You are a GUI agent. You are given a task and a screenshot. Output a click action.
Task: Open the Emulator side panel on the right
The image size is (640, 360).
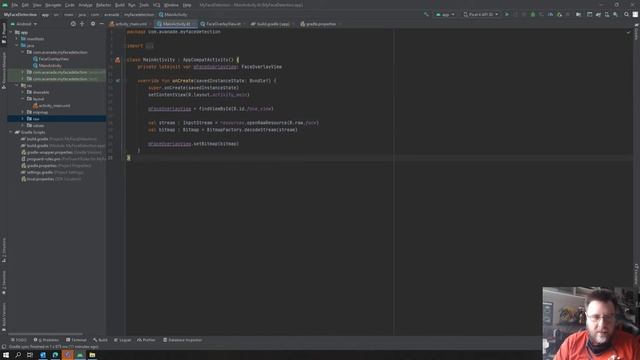636,274
